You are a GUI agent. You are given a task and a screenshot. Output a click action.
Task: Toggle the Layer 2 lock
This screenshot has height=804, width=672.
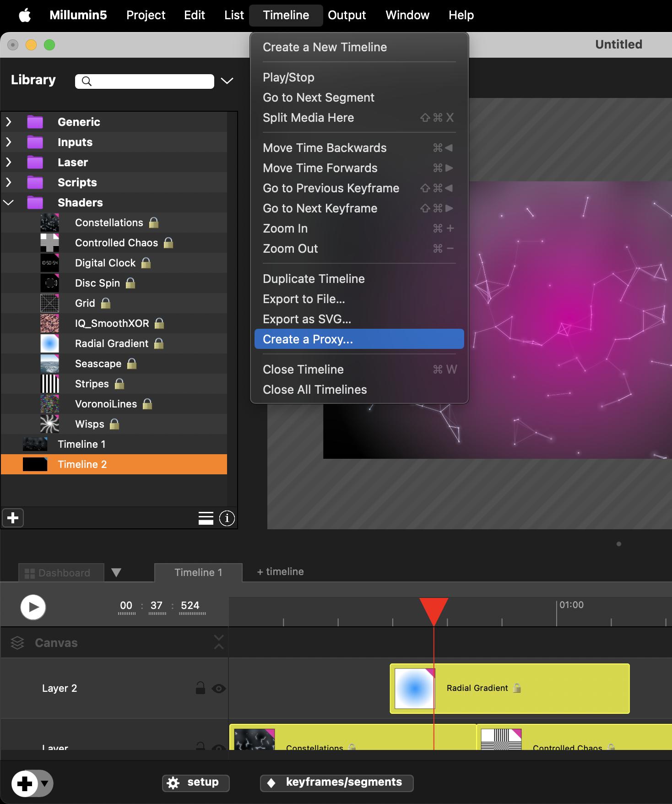pyautogui.click(x=200, y=688)
